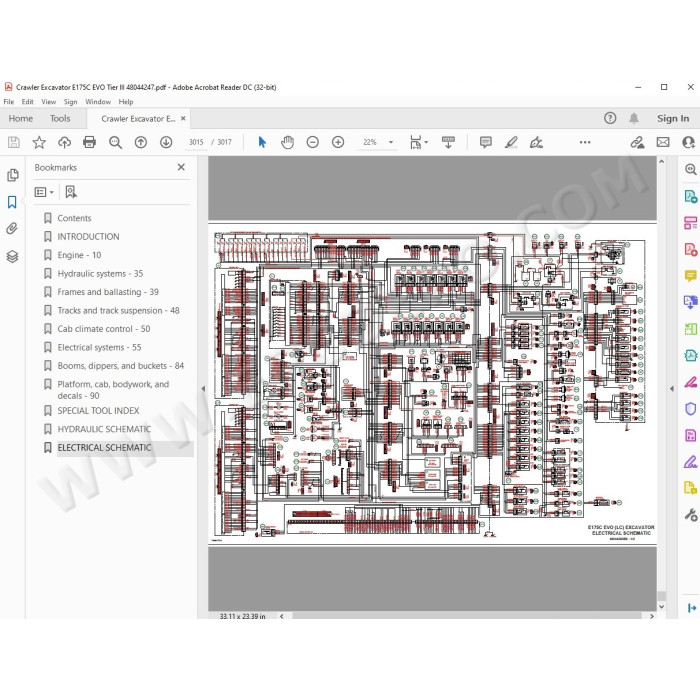700x700 pixels.
Task: Zoom out with the minus button
Action: pyautogui.click(x=312, y=142)
